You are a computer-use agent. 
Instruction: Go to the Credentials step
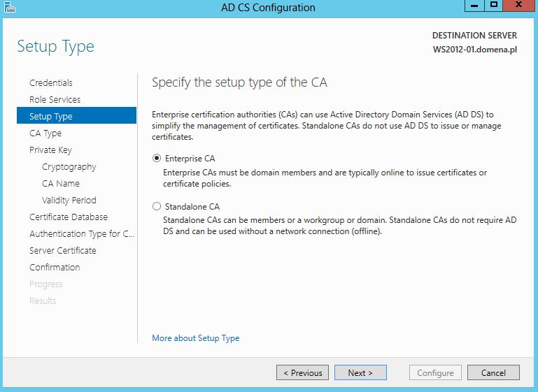(x=51, y=82)
